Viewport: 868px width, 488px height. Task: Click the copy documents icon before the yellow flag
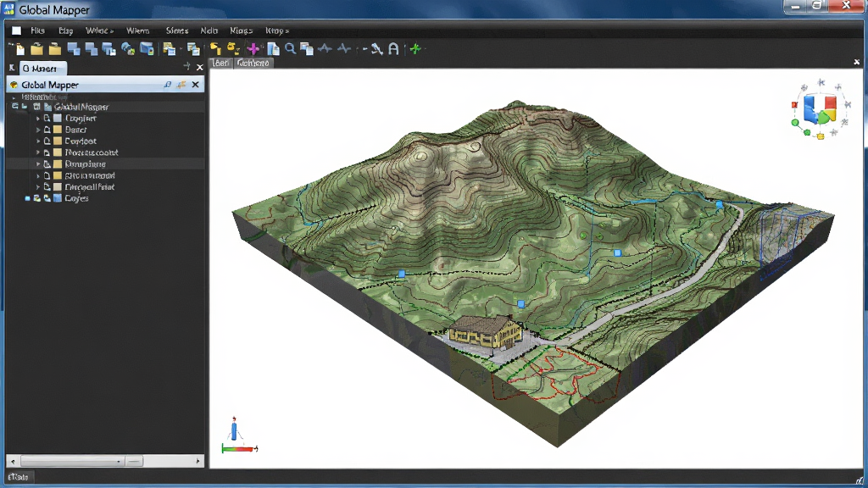point(192,48)
